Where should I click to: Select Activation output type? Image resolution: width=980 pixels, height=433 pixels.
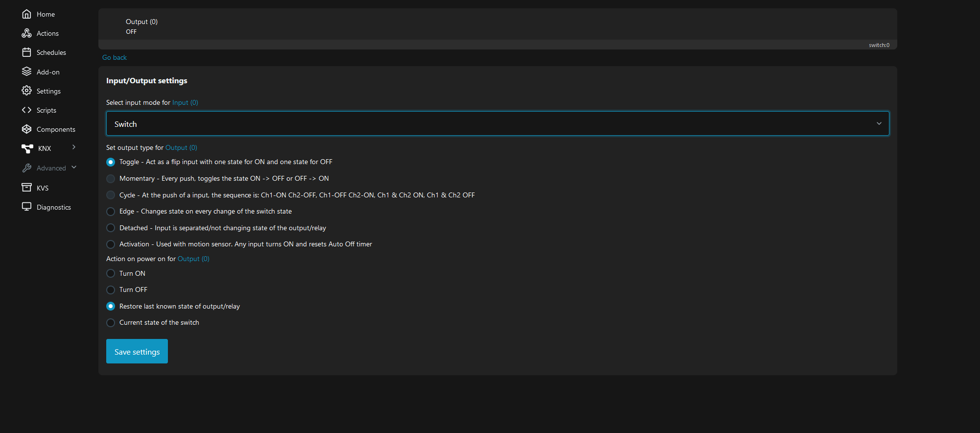pos(111,244)
